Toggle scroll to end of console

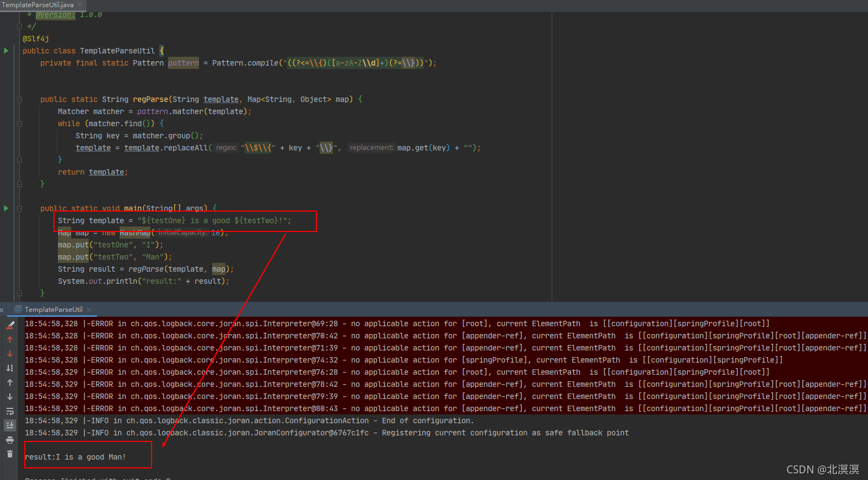pyautogui.click(x=10, y=425)
